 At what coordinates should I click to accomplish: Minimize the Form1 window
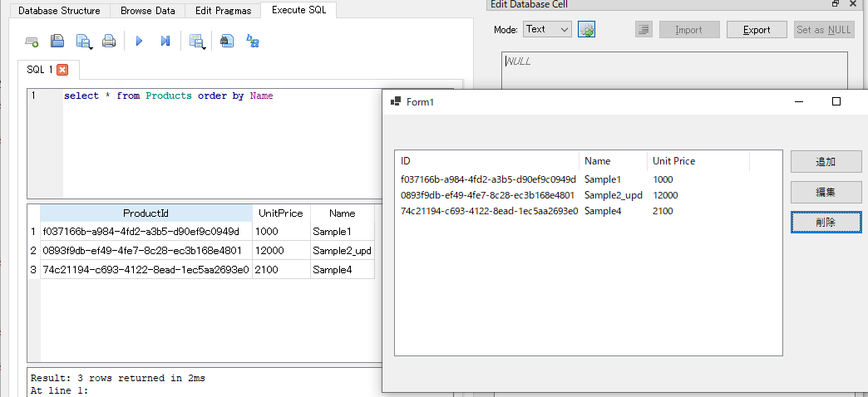point(799,101)
